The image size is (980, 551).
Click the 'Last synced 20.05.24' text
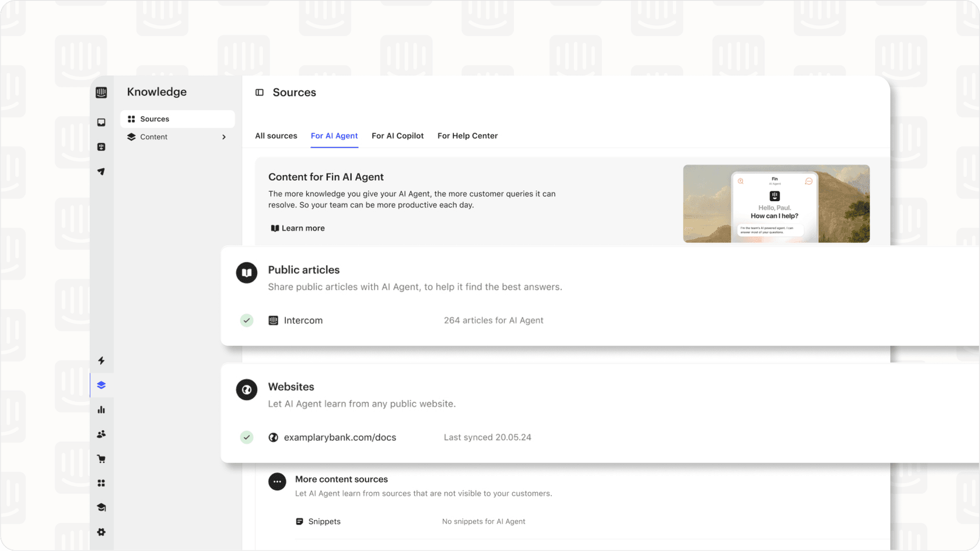(x=488, y=437)
